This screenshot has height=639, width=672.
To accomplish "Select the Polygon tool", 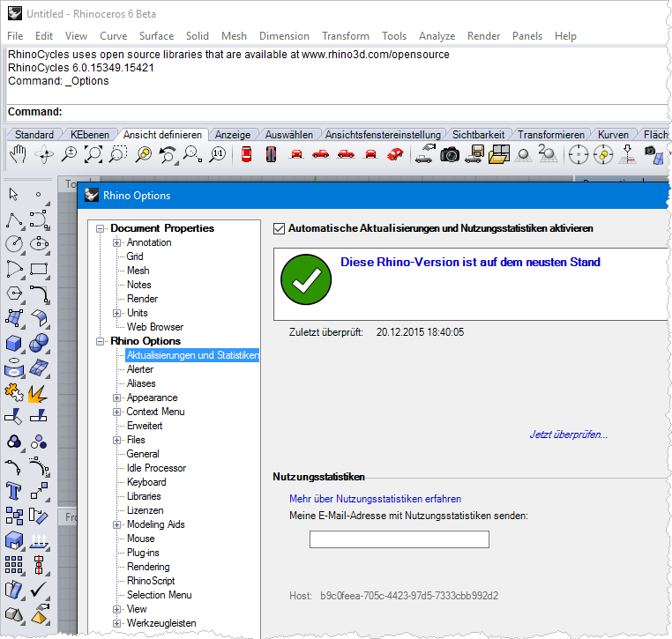I will [x=14, y=293].
